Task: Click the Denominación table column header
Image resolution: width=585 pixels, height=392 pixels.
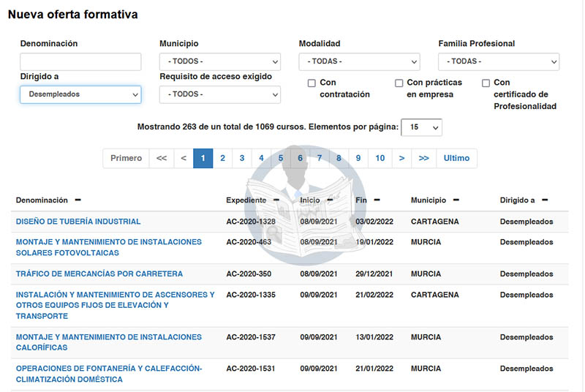Action: pyautogui.click(x=42, y=200)
